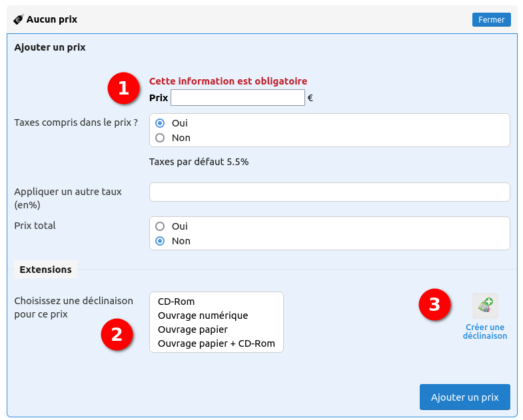Click the price tag icon beside Aucun prix

tap(19, 20)
